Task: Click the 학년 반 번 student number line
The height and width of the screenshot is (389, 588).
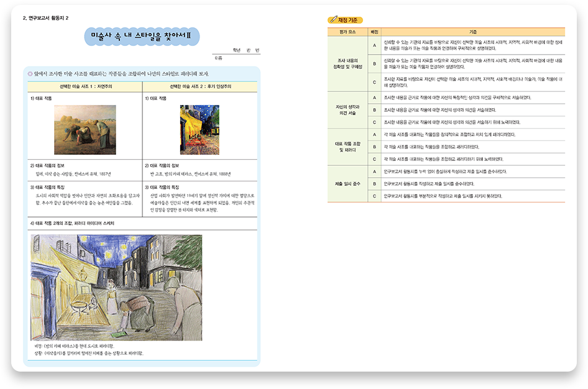Action: point(246,50)
